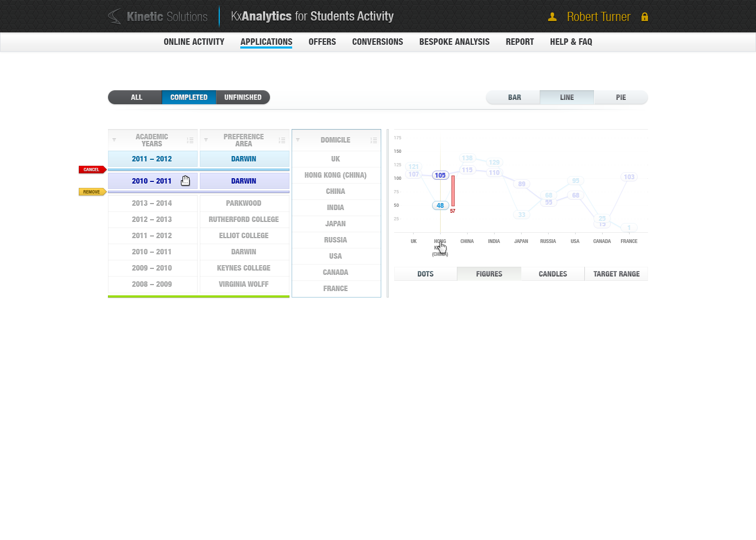
Task: Switch chart type to Bar
Action: pos(514,97)
